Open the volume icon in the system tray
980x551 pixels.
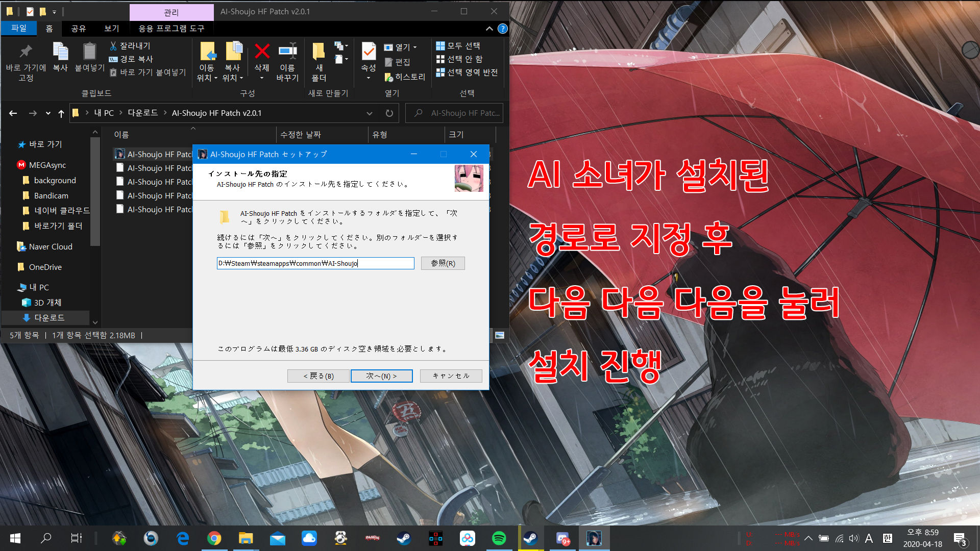[854, 538]
